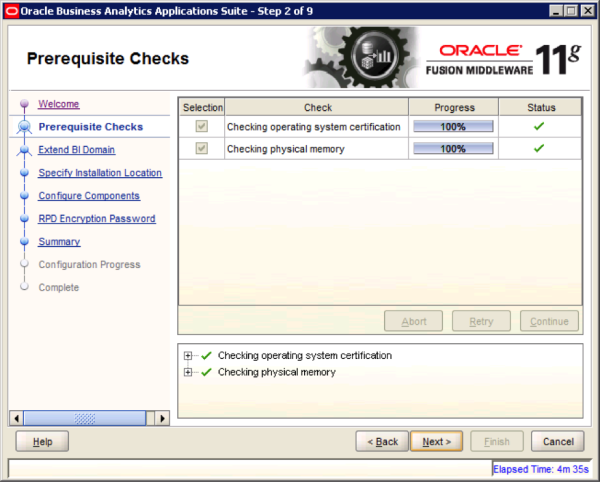600x482 pixels.
Task: Click the Welcome step bullet icon
Action: click(24, 104)
